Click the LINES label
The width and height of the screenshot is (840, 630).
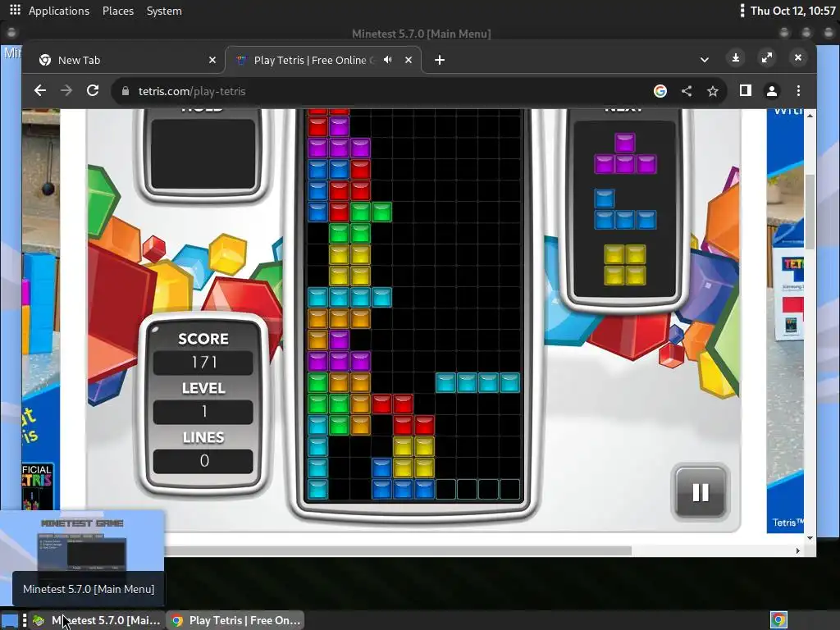point(203,438)
